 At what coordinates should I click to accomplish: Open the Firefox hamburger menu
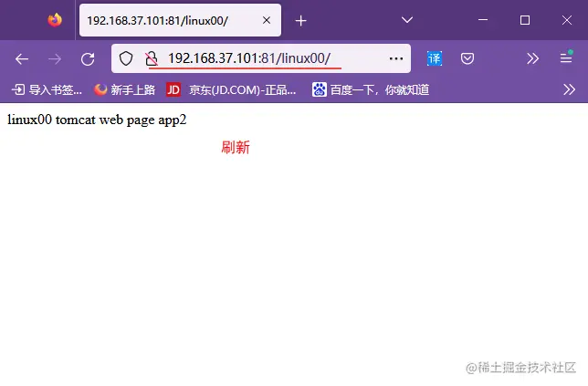[566, 58]
